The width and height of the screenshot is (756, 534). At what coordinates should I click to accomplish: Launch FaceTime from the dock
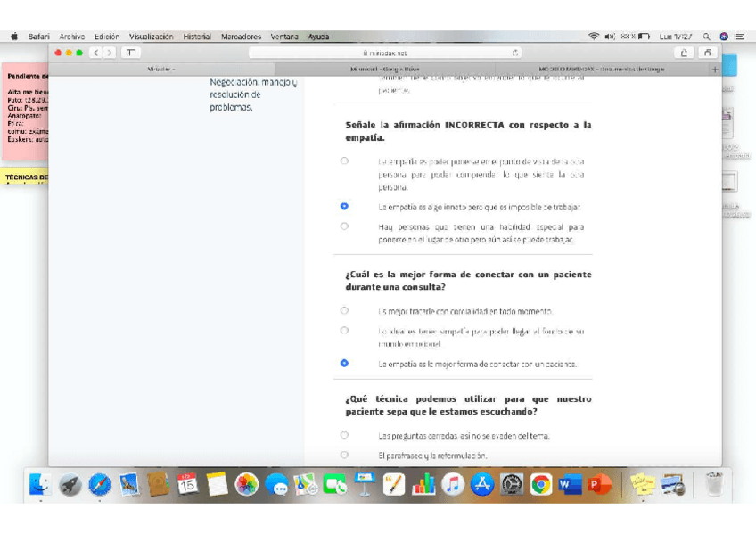(335, 484)
